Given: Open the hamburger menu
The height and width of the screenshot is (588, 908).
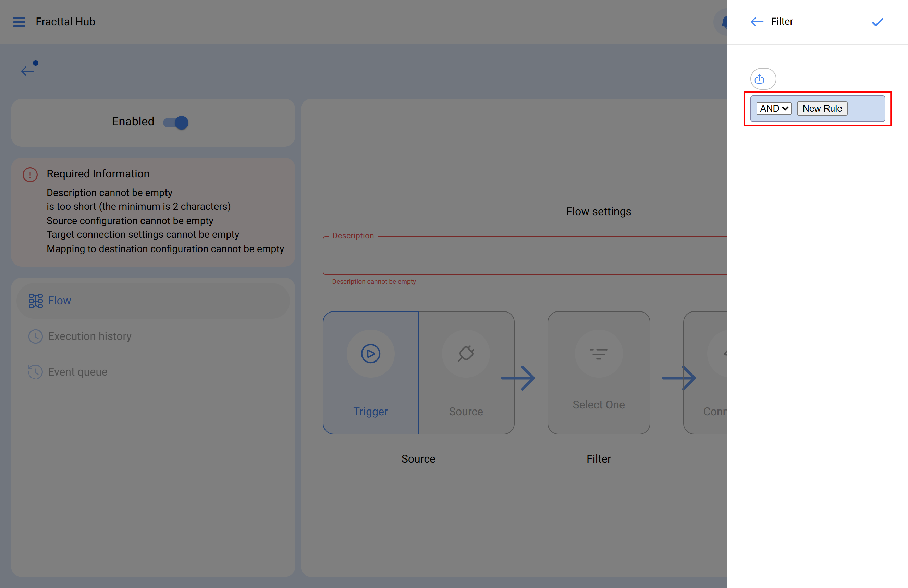Looking at the screenshot, I should point(19,22).
